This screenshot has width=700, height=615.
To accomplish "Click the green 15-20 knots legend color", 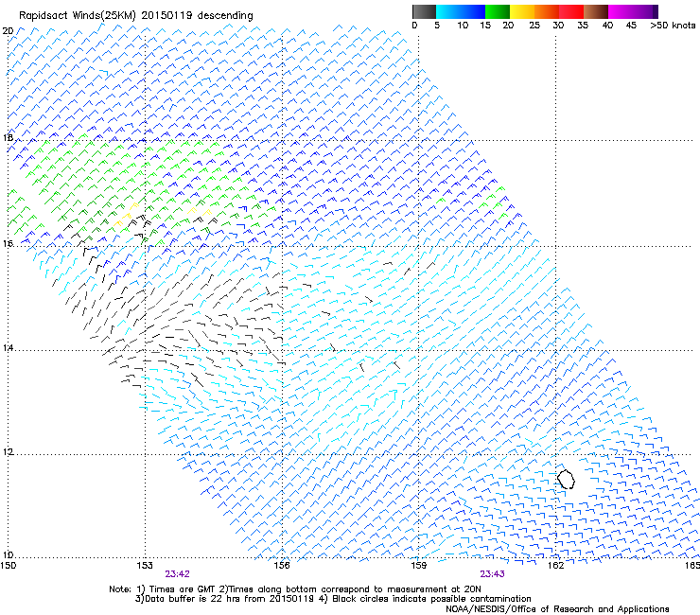I will tap(498, 11).
